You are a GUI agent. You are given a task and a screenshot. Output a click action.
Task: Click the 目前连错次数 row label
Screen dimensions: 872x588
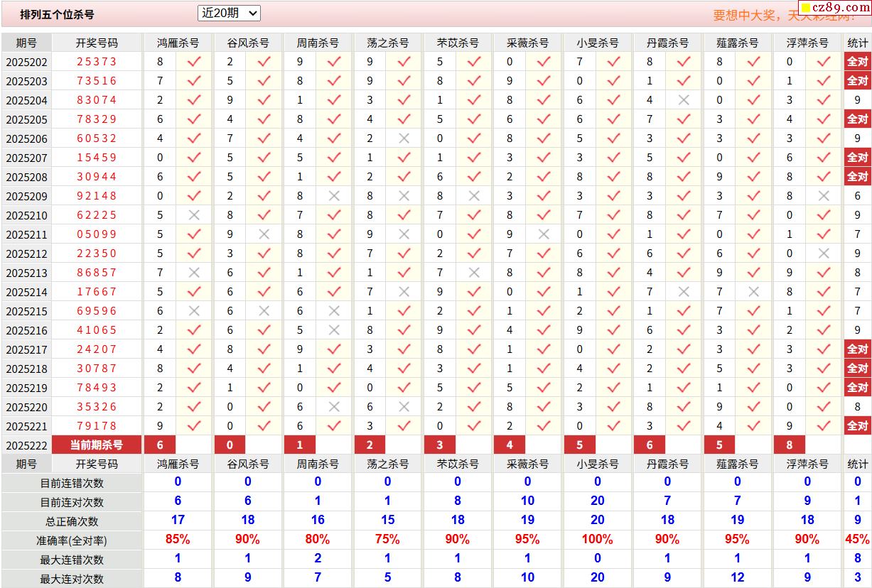click(72, 483)
